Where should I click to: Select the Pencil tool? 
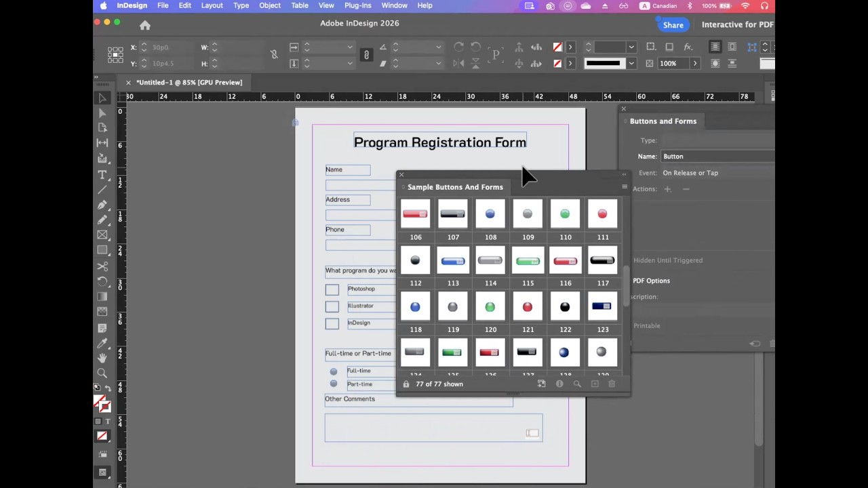[102, 220]
